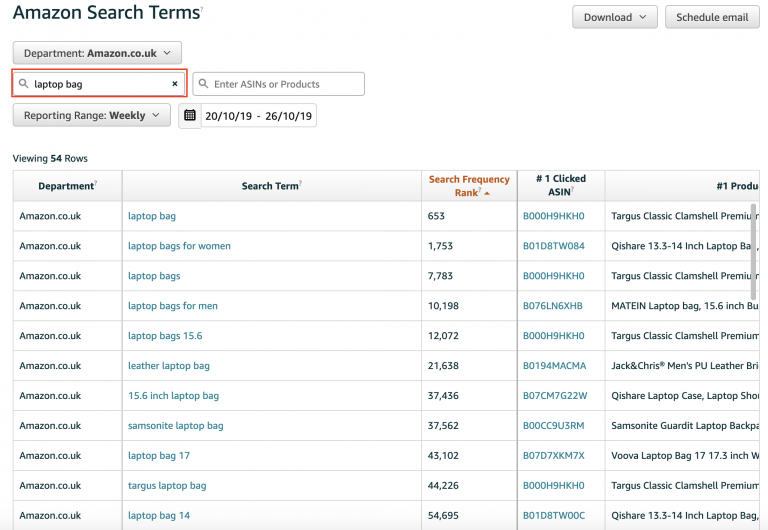Open the Download dropdown menu
Screen dimensions: 768x530
[x=615, y=17]
